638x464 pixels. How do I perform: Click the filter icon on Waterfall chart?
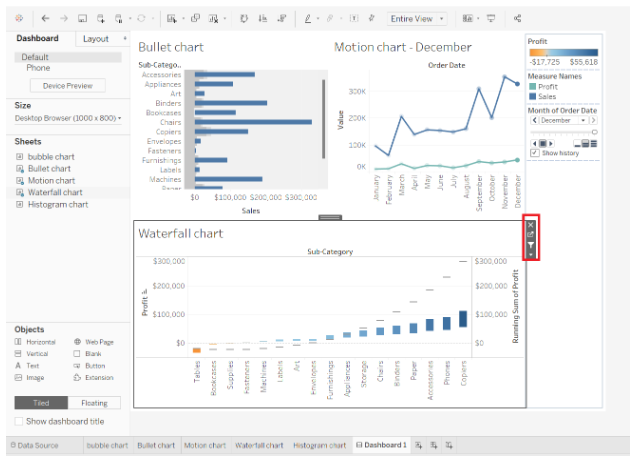(x=531, y=248)
